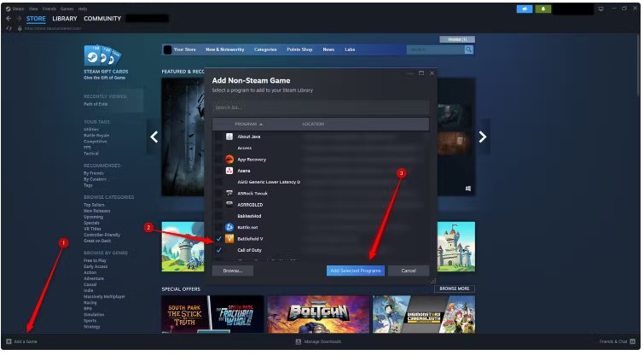Click the Windows platform icon on the featured banner
Viewport: 644px width, 355px height.
coord(467,189)
